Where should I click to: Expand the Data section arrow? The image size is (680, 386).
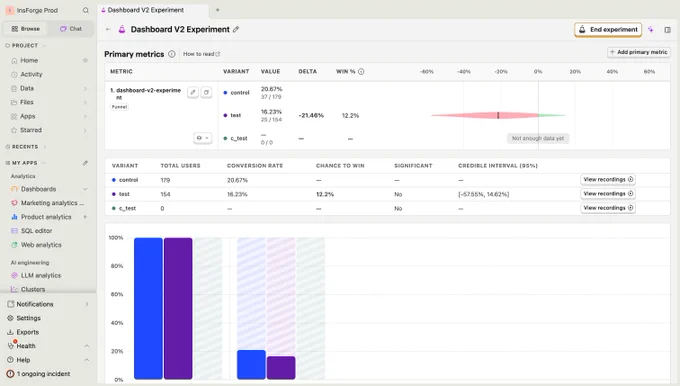pos(85,88)
